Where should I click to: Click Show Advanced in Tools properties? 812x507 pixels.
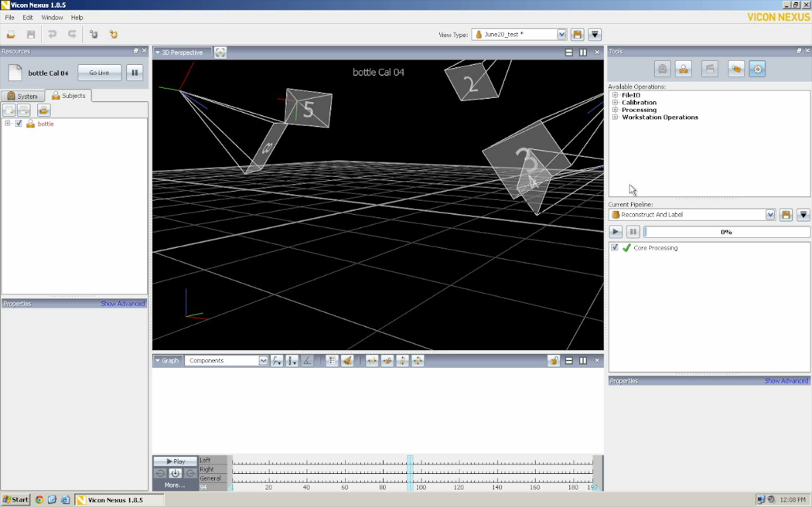[786, 381]
